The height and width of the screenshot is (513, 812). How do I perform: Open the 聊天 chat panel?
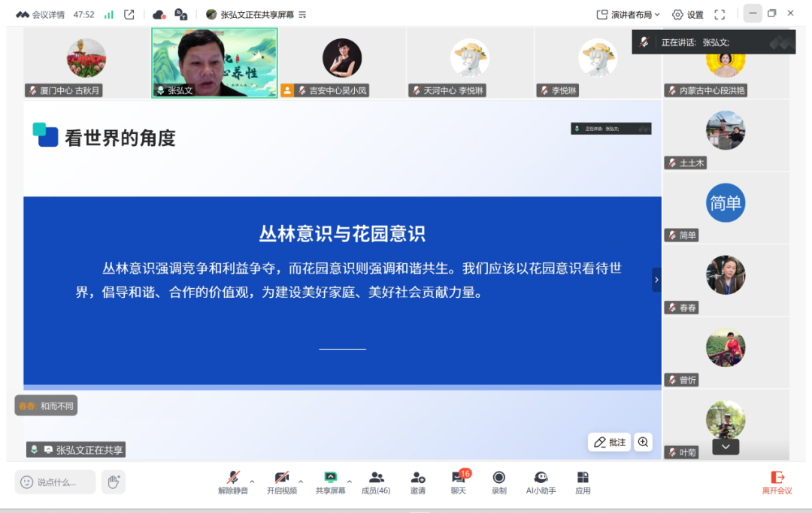point(459,481)
